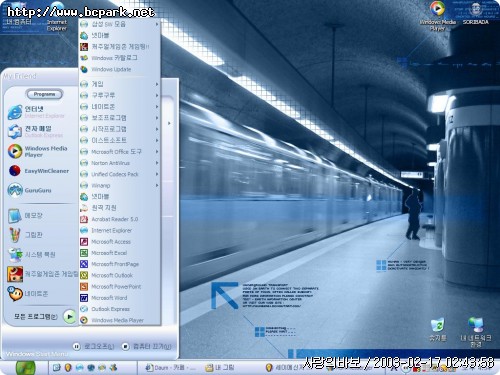This screenshot has height=375, width=500.
Task: Click 컴퓨터 끄기 (Shut down) button
Action: pos(146,347)
